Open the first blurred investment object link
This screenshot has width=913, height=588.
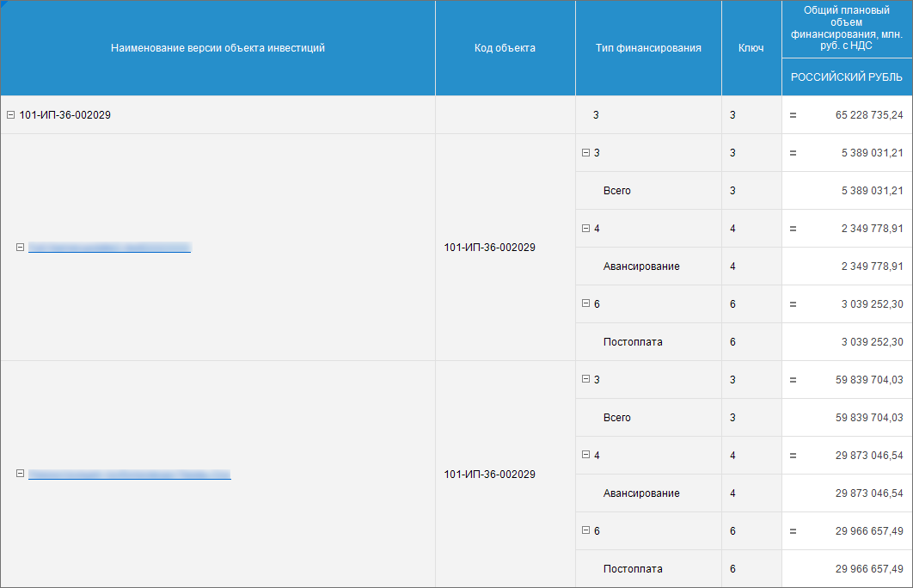[x=109, y=248]
